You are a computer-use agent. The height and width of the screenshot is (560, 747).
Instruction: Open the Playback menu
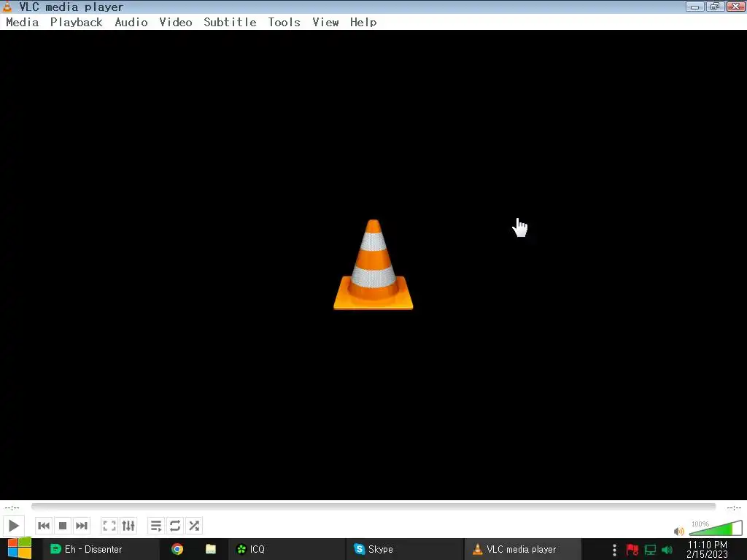(x=76, y=23)
